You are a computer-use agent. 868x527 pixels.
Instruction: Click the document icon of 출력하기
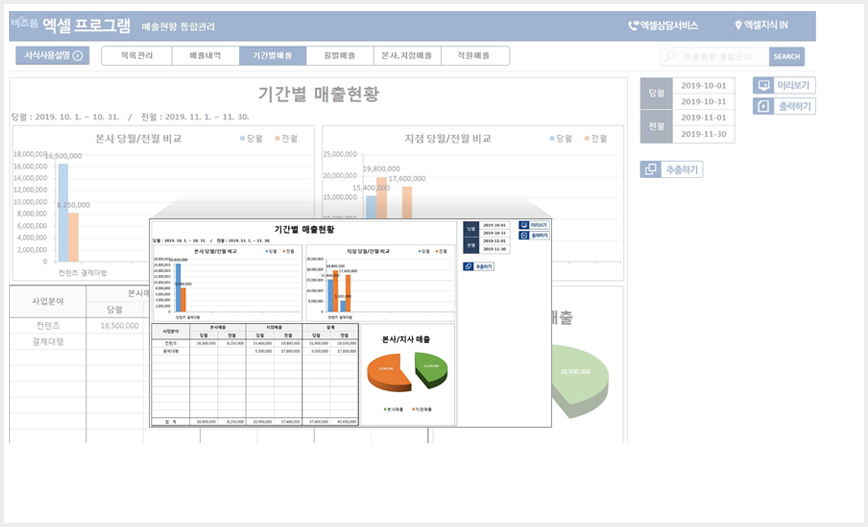pyautogui.click(x=763, y=106)
